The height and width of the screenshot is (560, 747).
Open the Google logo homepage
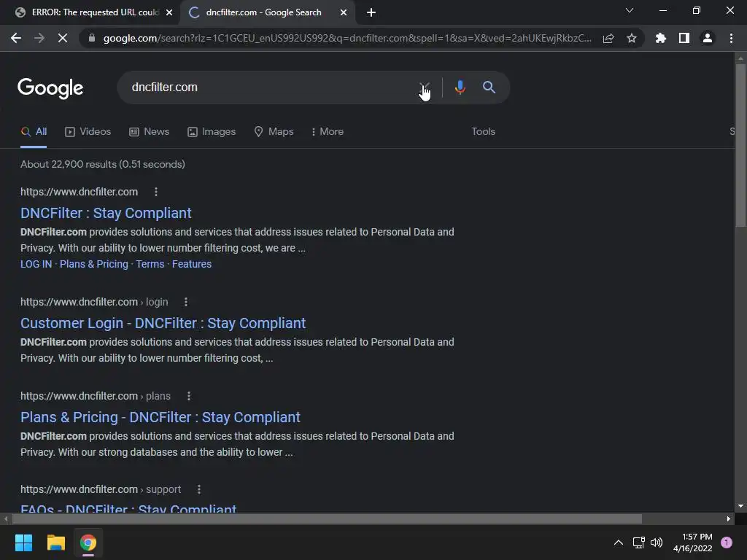[x=50, y=88]
